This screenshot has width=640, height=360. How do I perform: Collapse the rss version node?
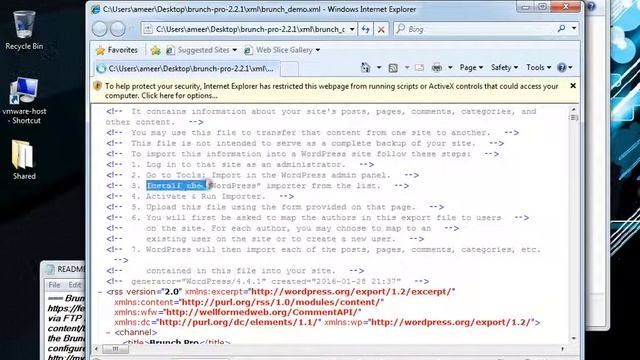click(100, 292)
